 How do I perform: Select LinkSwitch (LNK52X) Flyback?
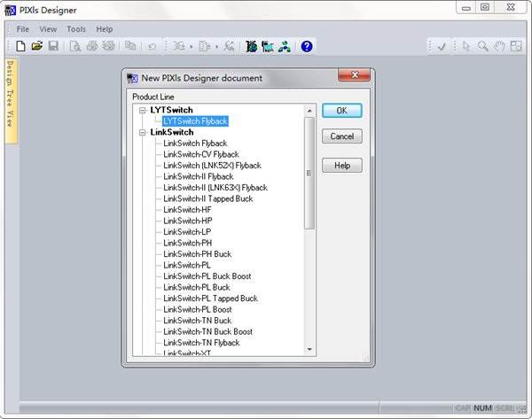coord(212,166)
